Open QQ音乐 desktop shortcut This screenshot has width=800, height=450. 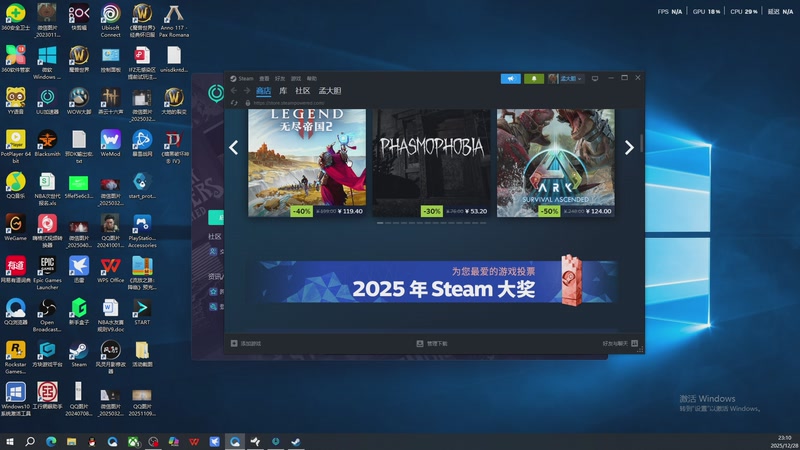(x=15, y=185)
